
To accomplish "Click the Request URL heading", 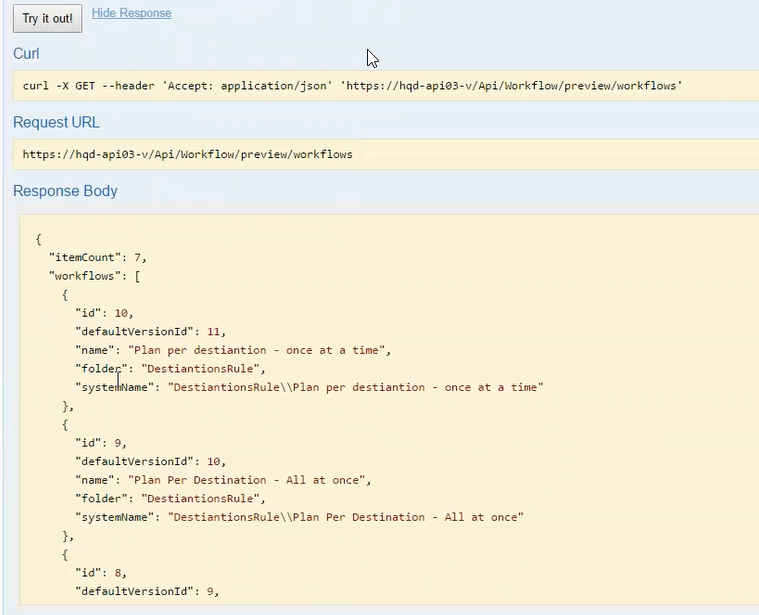I will click(56, 122).
